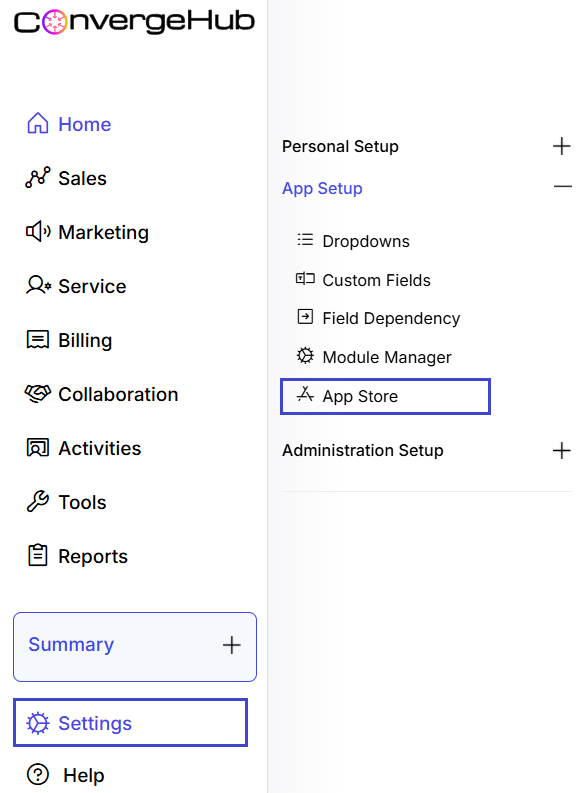Click the Module Manager gear icon

pos(305,356)
